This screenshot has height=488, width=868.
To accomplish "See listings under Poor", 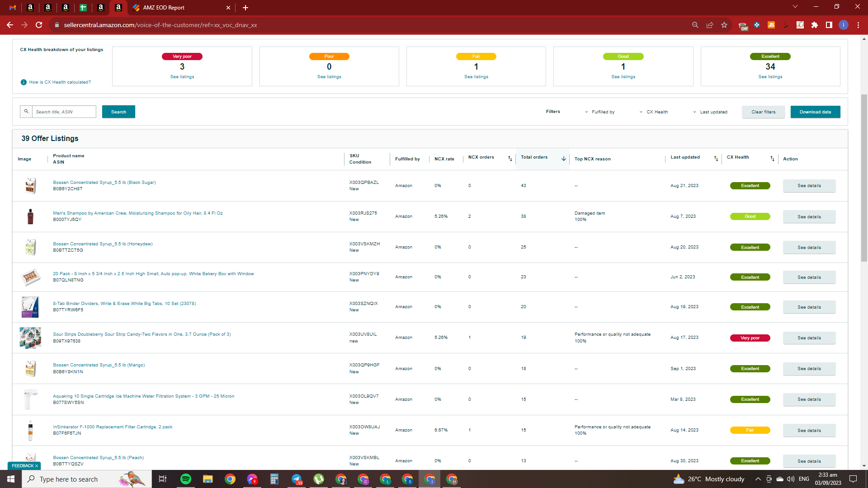I will [x=329, y=77].
